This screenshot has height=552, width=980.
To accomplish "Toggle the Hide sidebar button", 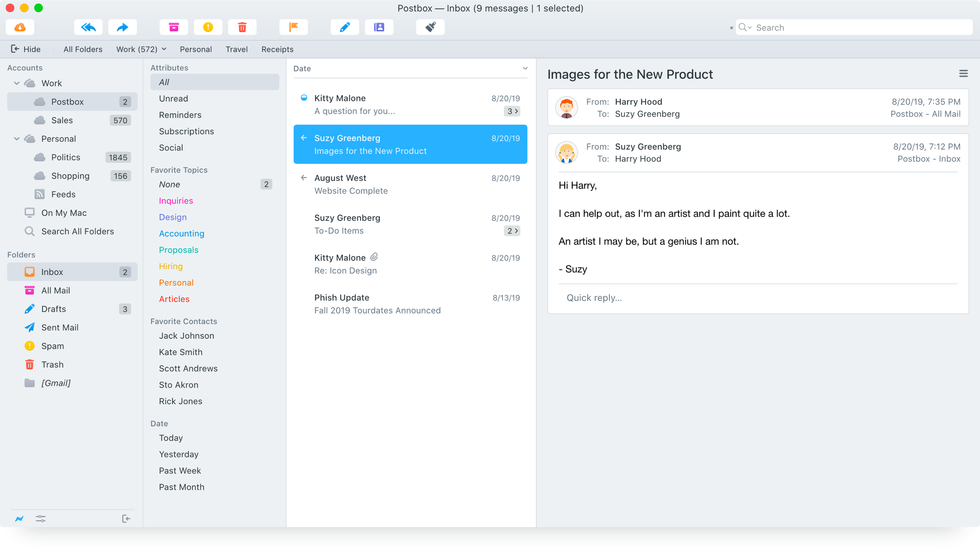I will pyautogui.click(x=26, y=49).
